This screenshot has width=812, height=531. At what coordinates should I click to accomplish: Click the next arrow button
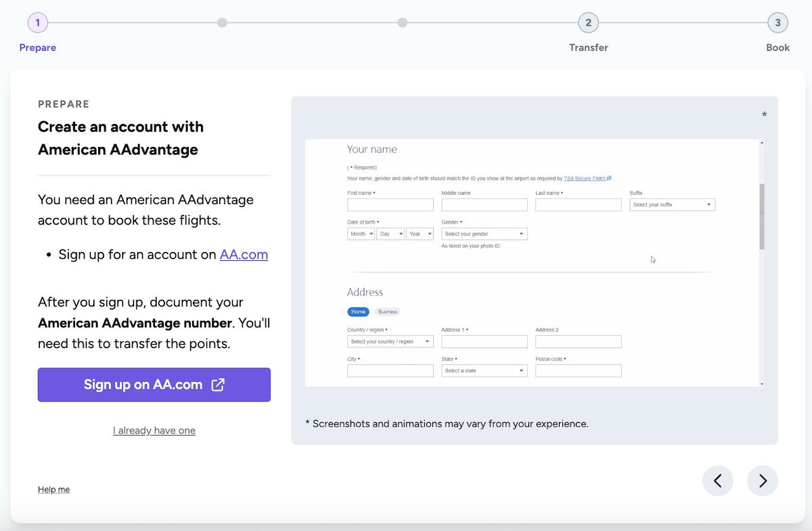pos(762,481)
